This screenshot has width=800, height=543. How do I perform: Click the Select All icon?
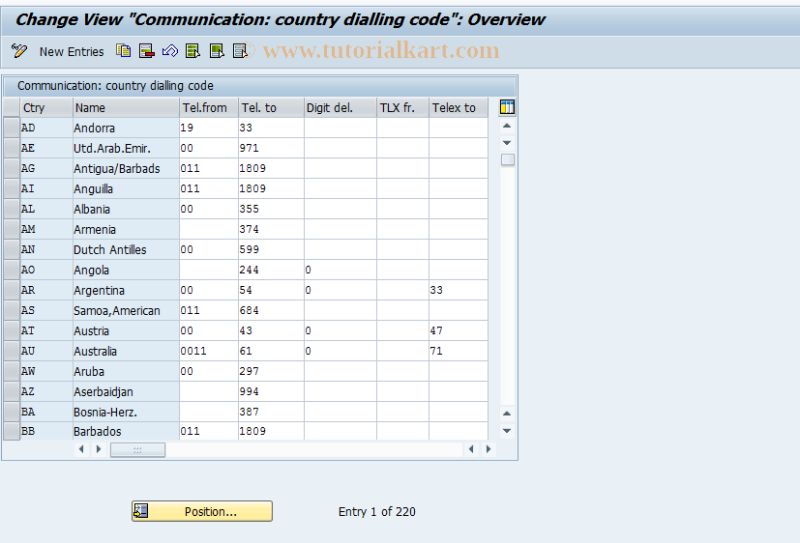pyautogui.click(x=193, y=51)
